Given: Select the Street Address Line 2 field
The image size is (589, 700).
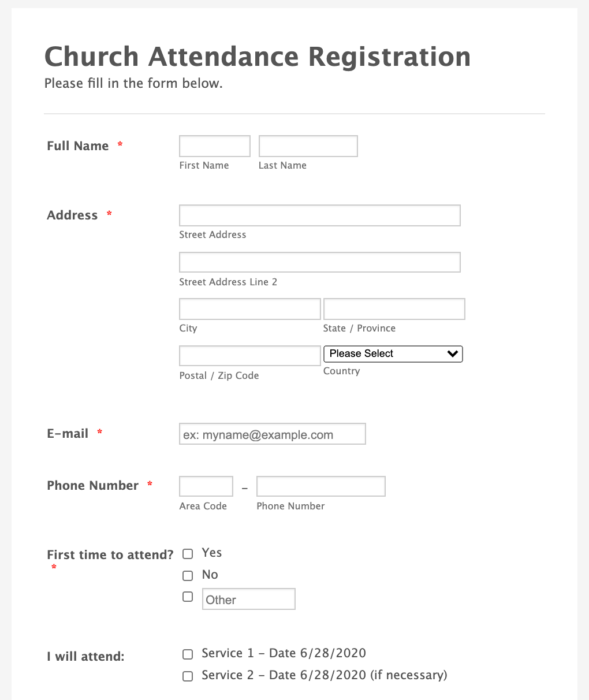Looking at the screenshot, I should (319, 262).
